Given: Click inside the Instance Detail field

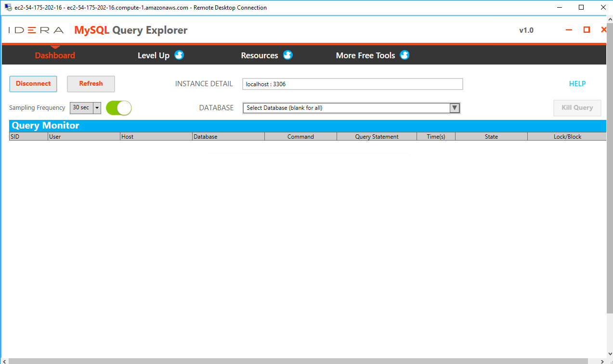Looking at the screenshot, I should coord(352,83).
